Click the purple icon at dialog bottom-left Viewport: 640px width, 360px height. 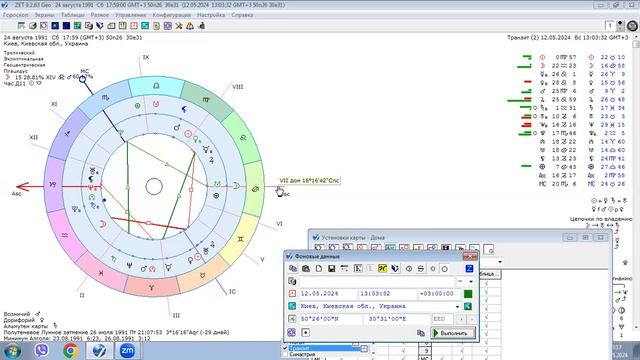coord(291,333)
